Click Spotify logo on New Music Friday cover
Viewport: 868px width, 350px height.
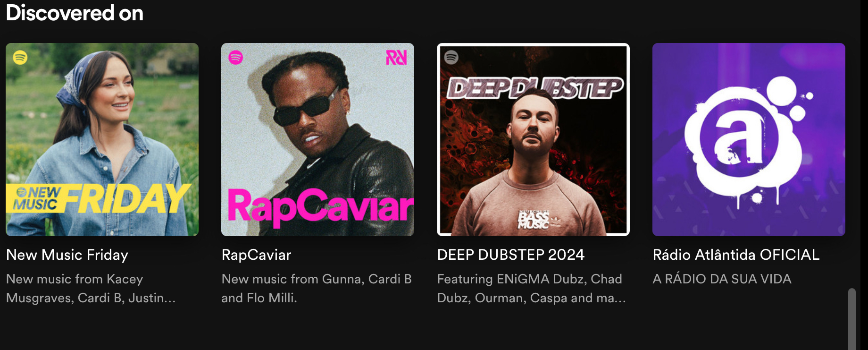[20, 58]
